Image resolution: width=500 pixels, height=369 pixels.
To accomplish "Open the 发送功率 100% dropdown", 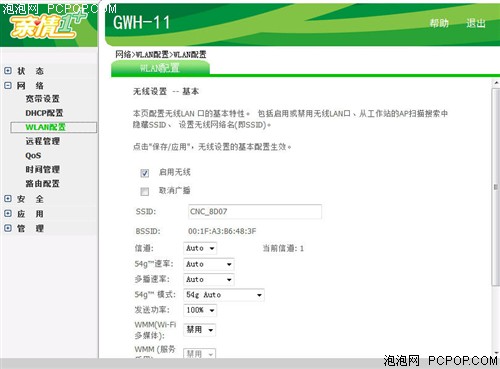I will click(200, 310).
